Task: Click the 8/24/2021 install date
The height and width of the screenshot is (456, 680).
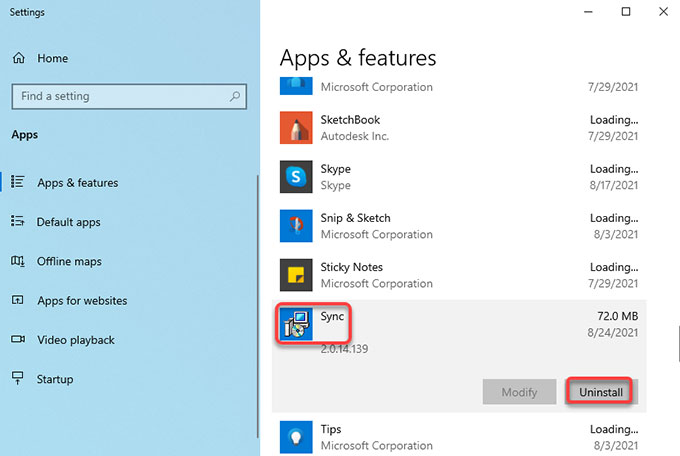Action: pos(613,333)
